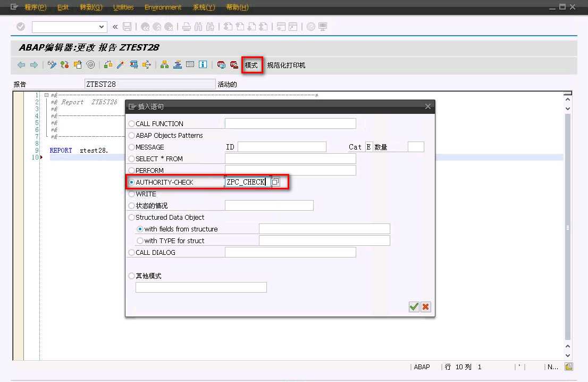The image size is (588, 382).
Task: Click the Help question mark icon in the toolbar
Action: [x=311, y=27]
